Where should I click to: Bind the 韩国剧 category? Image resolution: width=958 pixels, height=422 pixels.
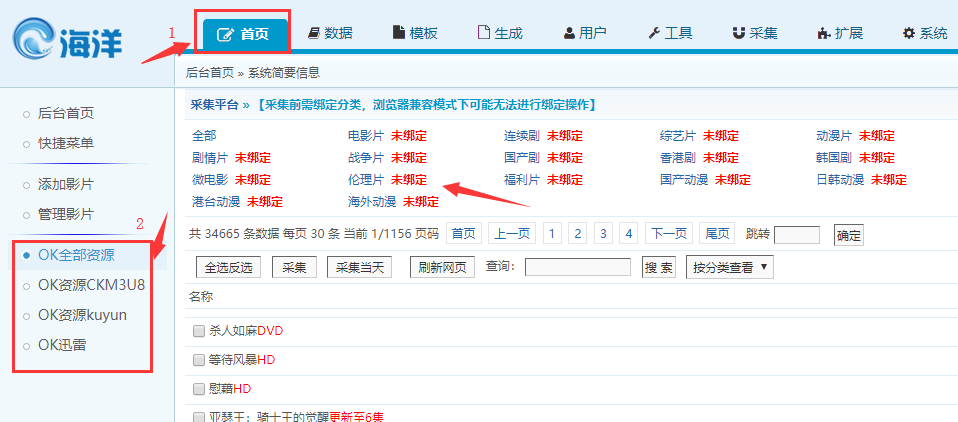coord(877,158)
